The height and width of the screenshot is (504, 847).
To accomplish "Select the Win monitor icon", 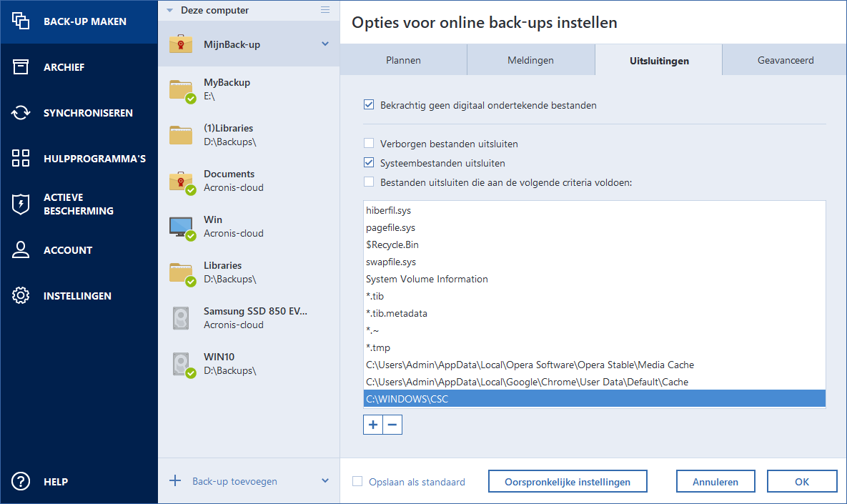I will pos(182,227).
